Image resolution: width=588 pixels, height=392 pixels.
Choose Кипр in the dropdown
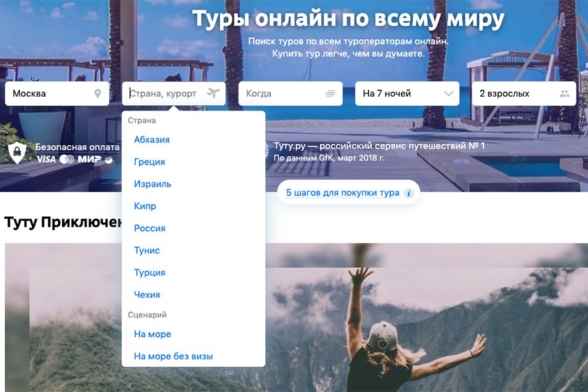click(x=145, y=206)
